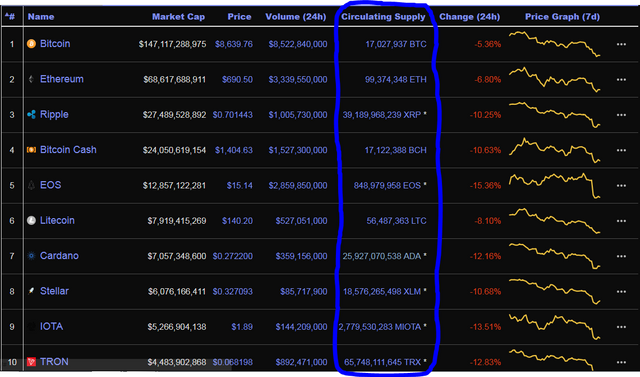Click the Cardano logo icon
The height and width of the screenshot is (377, 640).
31,256
